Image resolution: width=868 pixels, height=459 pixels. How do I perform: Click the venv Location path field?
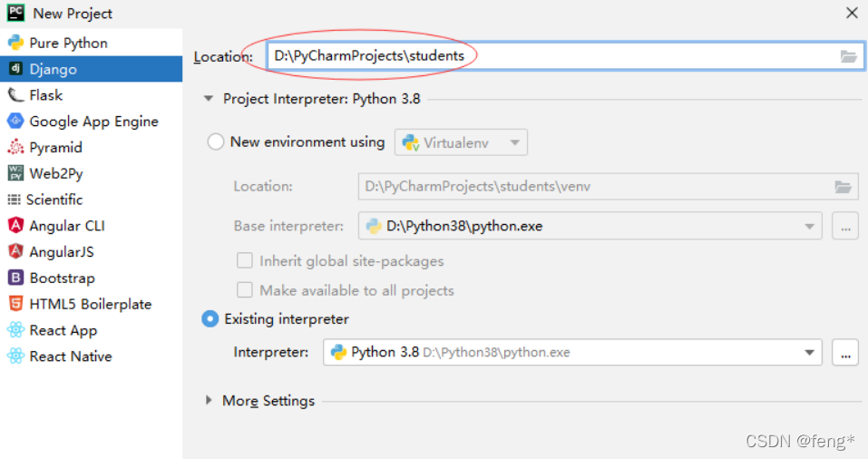(608, 187)
